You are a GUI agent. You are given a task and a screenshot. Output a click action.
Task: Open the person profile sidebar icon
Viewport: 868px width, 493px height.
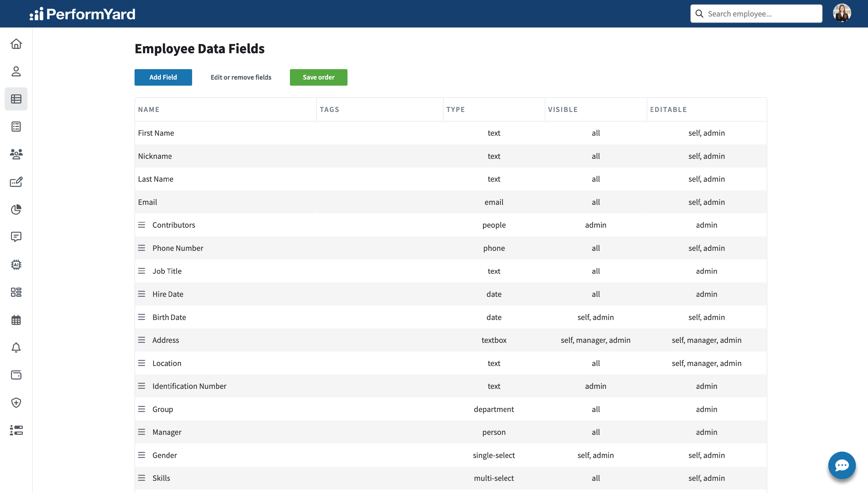tap(16, 71)
